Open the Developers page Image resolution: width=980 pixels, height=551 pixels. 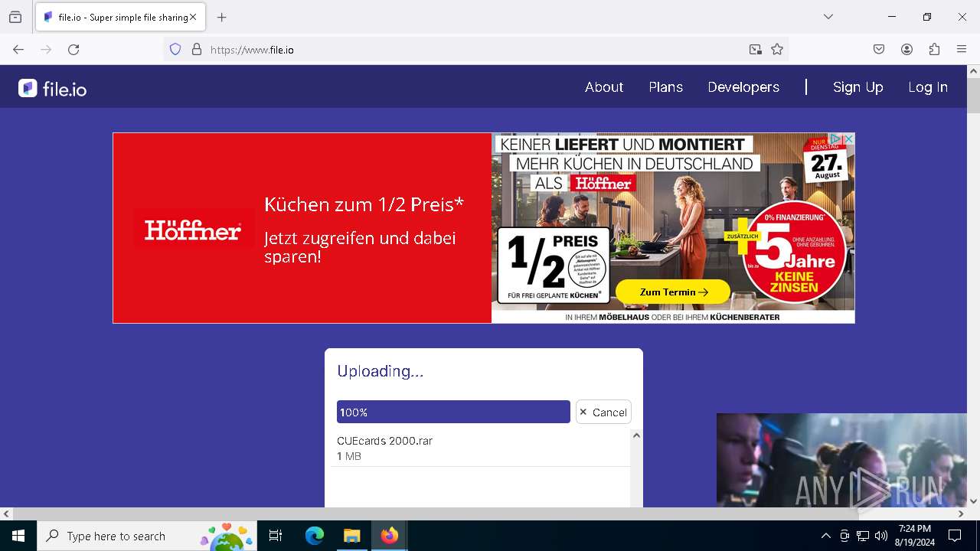[743, 87]
